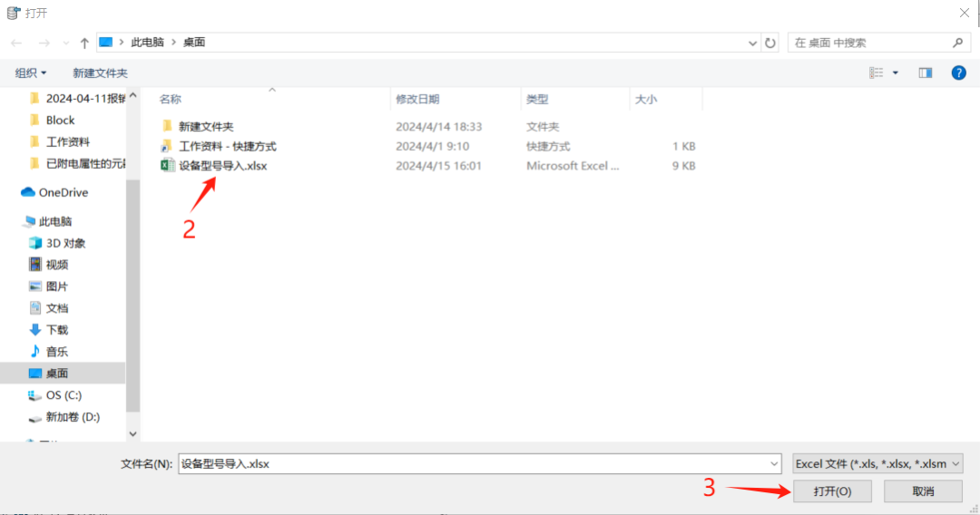Click the navigation pane scrollbar thumb
980x515 pixels.
132,296
